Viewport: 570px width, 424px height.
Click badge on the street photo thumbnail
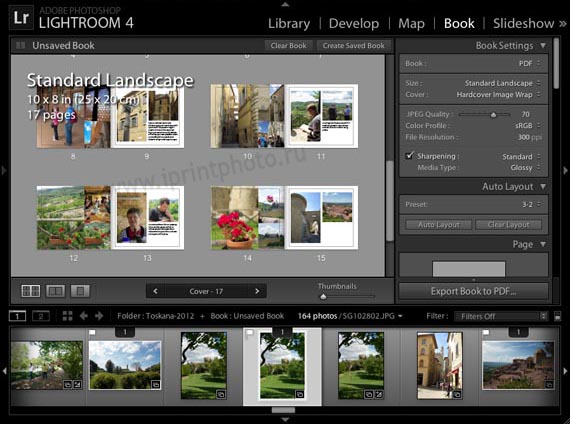pos(457,394)
